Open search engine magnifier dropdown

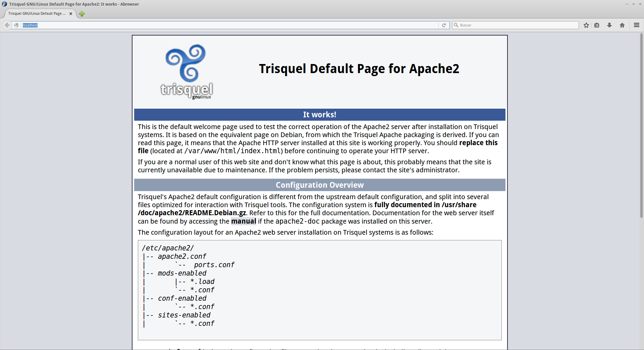point(456,25)
